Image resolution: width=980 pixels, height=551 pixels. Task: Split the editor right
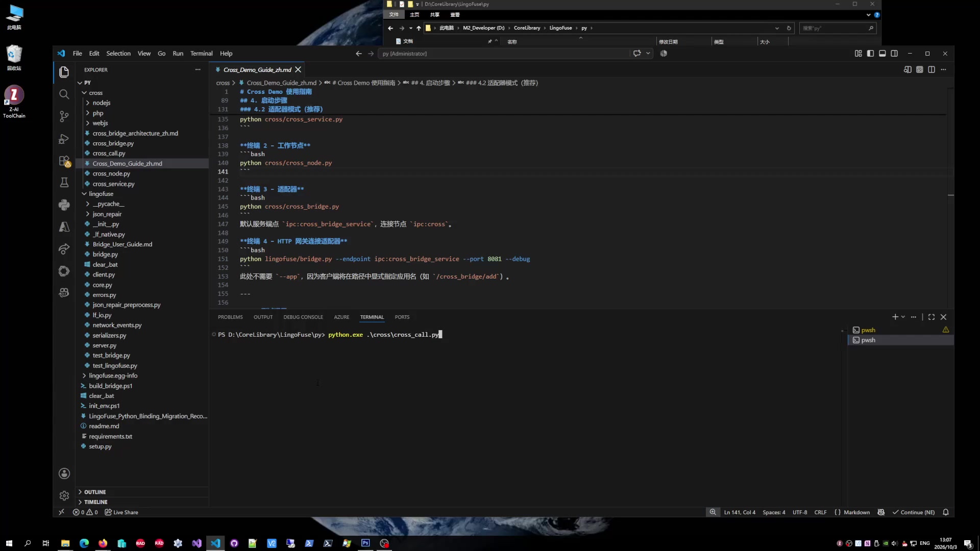[932, 69]
